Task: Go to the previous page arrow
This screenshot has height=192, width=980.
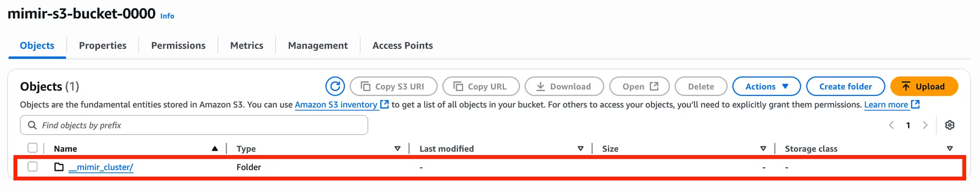Action: pos(891,125)
